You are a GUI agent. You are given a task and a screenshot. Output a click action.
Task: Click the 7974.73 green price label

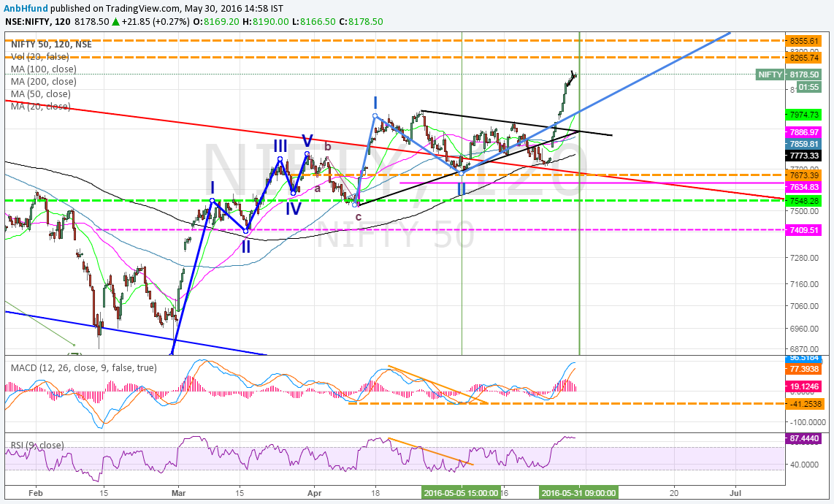[803, 115]
